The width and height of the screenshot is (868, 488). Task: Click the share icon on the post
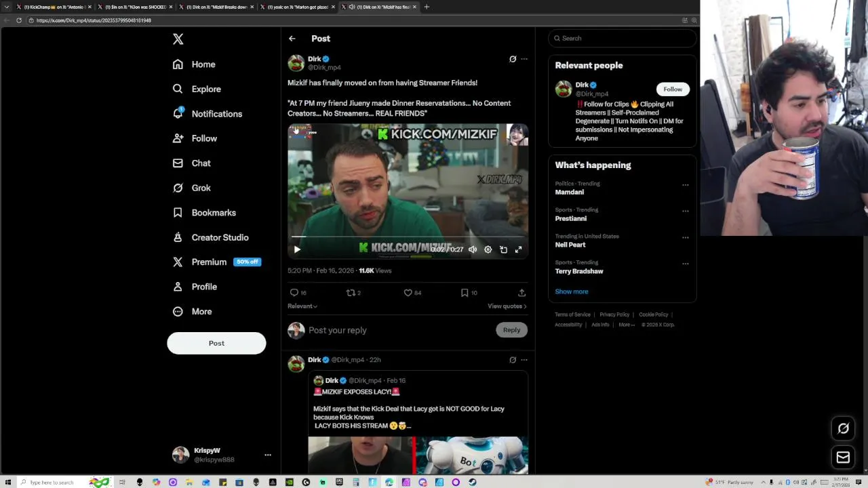pos(521,293)
